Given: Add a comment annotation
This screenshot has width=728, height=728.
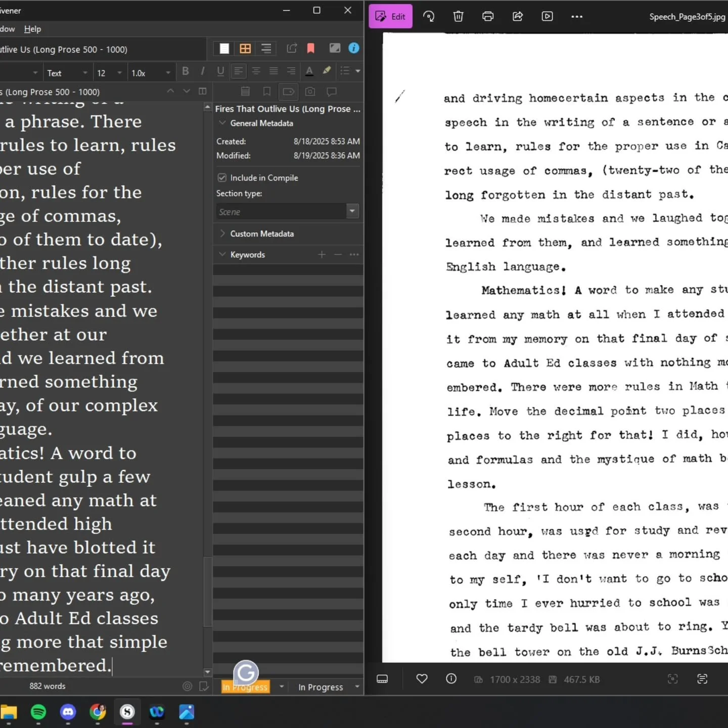Looking at the screenshot, I should point(332,92).
